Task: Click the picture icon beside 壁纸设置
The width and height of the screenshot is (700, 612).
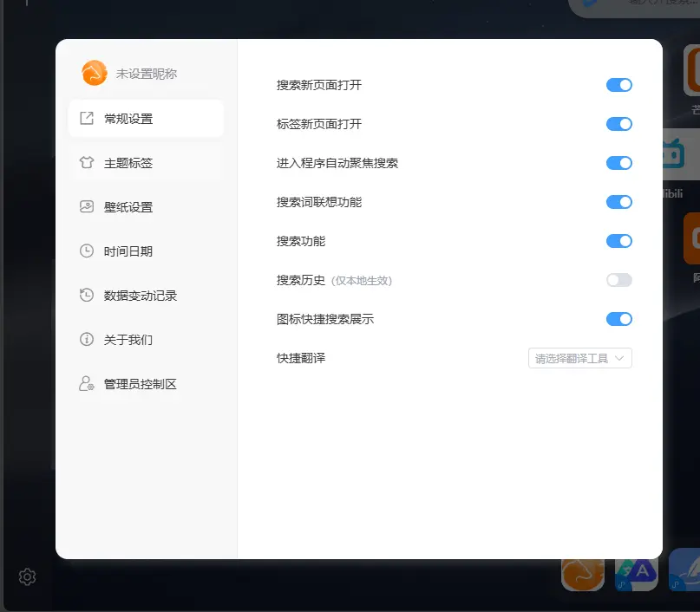Action: pyautogui.click(x=87, y=206)
